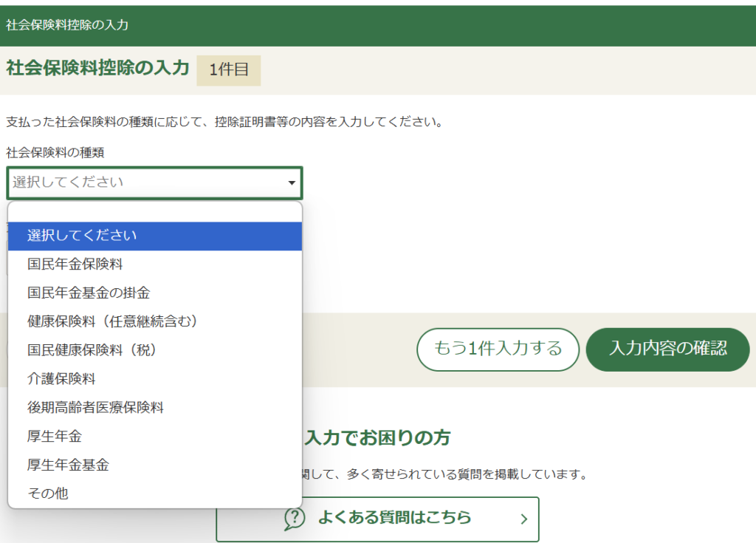Click the green header 社会保険料控除の入力 title

(67, 25)
